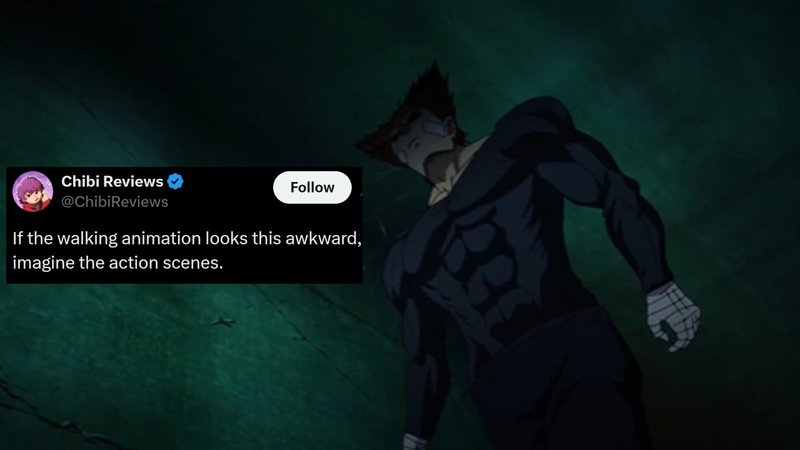Image resolution: width=800 pixels, height=450 pixels.
Task: Select the line 'imagine the action scenes.'
Action: [118, 263]
